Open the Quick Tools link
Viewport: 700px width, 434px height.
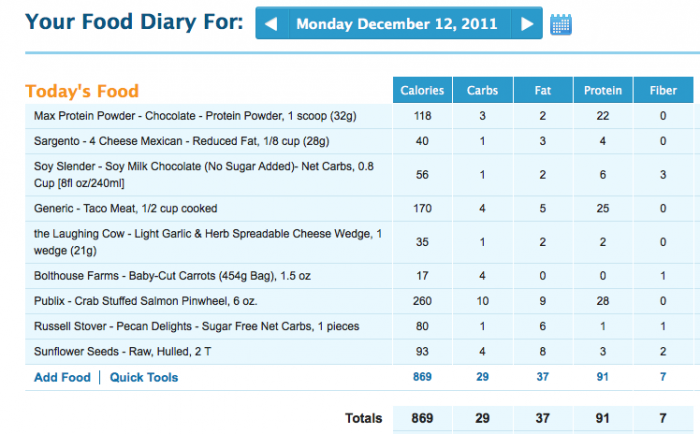[144, 377]
